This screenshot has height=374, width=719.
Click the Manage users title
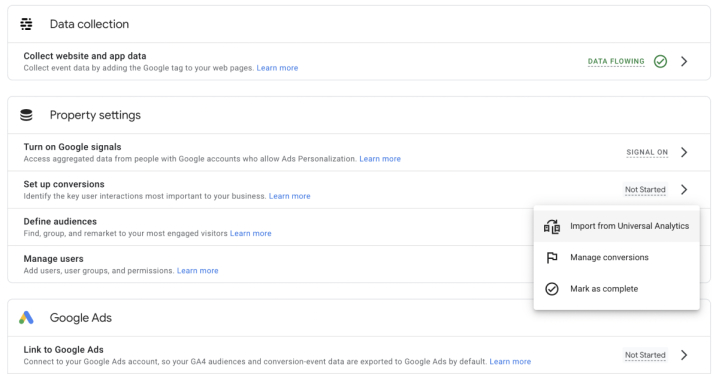tap(53, 258)
